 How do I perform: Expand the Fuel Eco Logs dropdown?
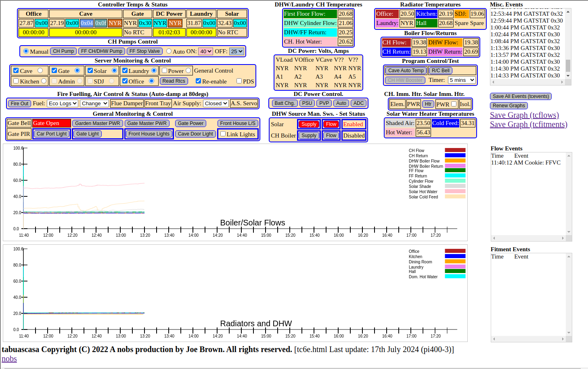tap(63, 104)
